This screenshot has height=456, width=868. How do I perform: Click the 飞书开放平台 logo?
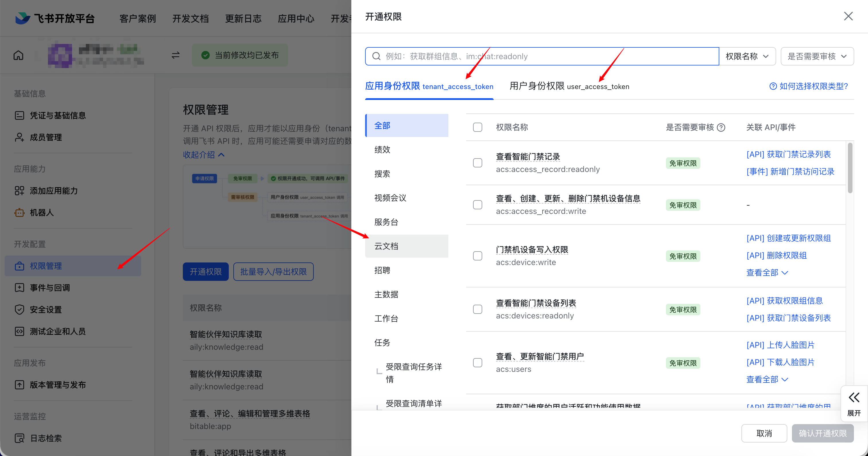pos(23,18)
